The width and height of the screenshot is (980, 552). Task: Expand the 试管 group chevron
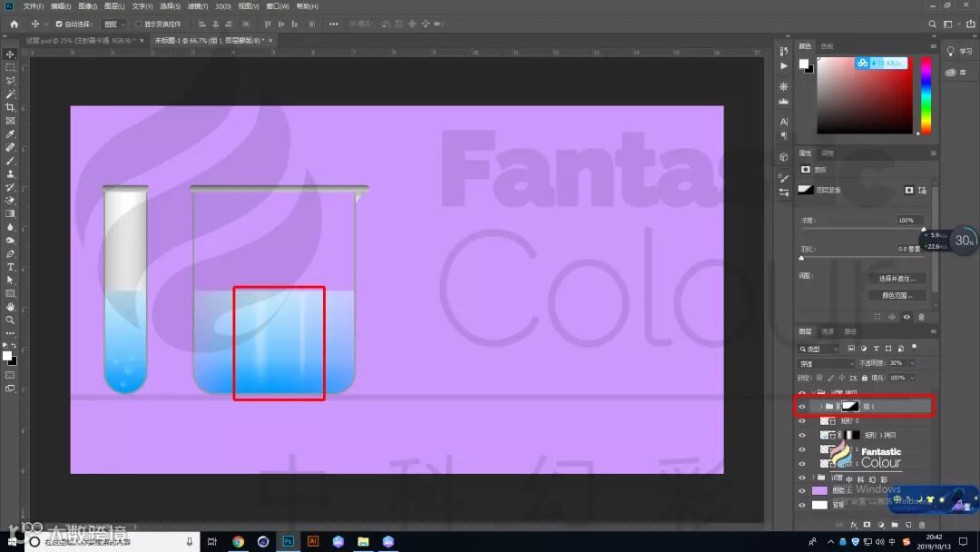click(x=813, y=478)
